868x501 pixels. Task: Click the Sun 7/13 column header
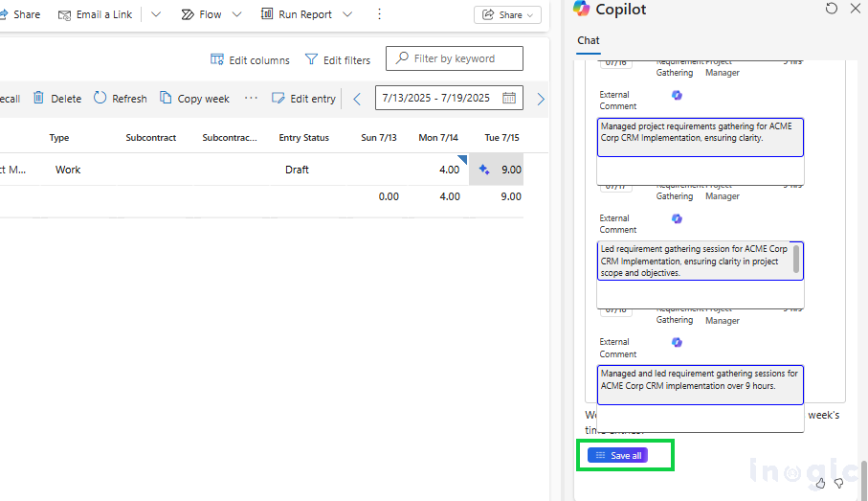pos(379,137)
